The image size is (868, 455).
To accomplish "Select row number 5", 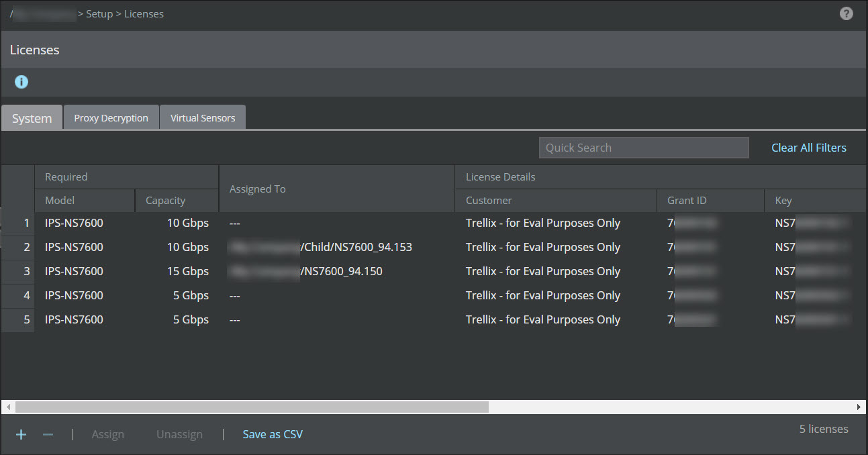I will (18, 319).
